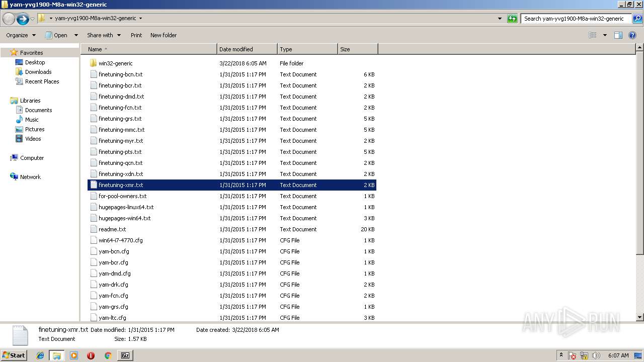This screenshot has width=644, height=362.
Task: Click the volume speaker icon in system tray
Action: tap(596, 355)
